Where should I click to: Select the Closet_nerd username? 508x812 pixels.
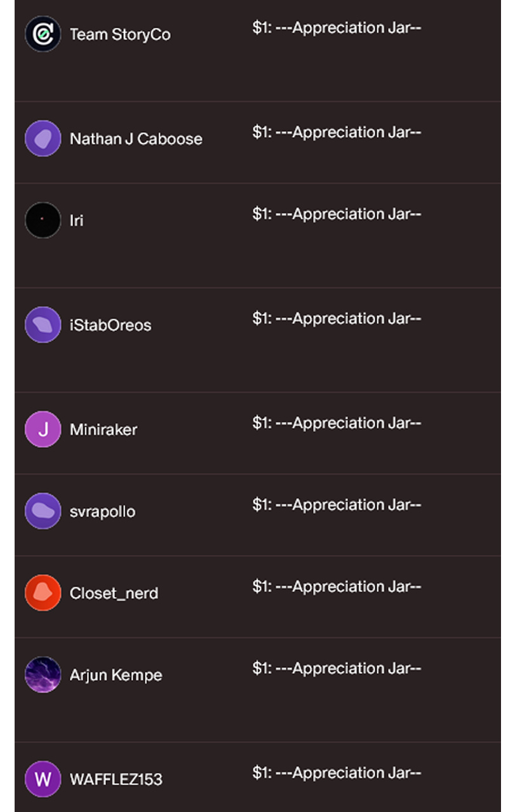[x=114, y=593]
